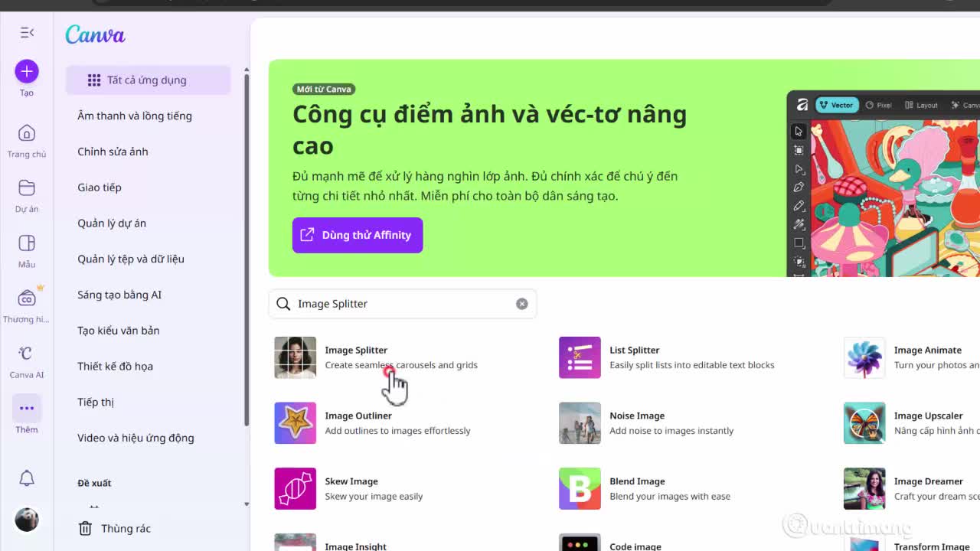The height and width of the screenshot is (551, 980).
Task: Open the Code image app icon
Action: tap(580, 543)
